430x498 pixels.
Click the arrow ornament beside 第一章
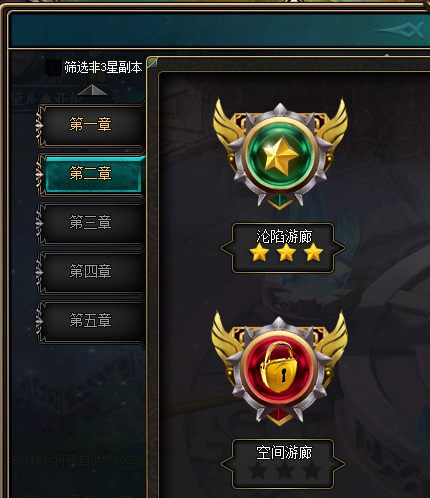[39, 126]
